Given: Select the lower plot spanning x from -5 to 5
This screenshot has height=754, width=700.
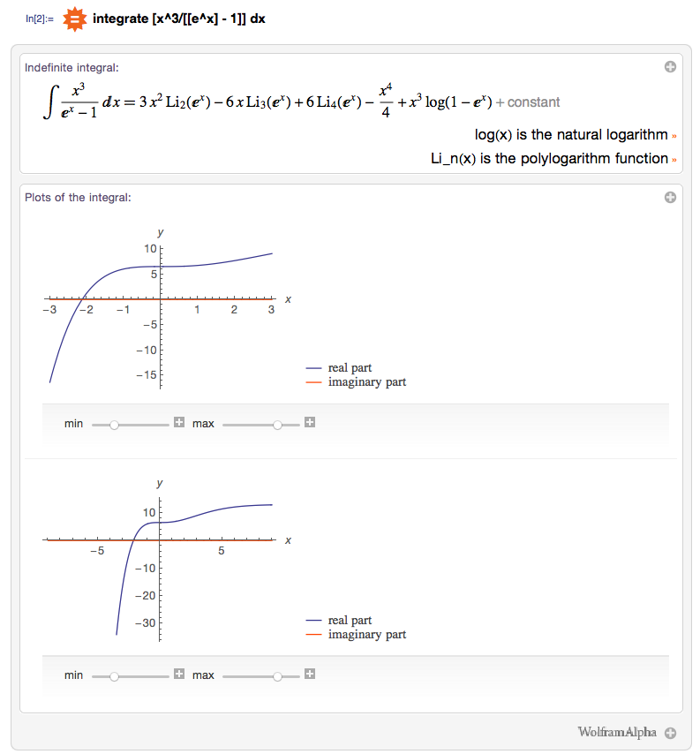Looking at the screenshot, I should coord(160,556).
